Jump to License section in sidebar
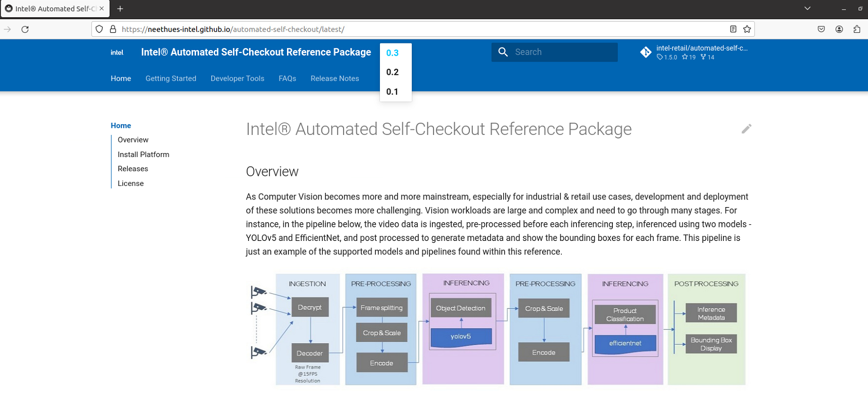The image size is (868, 399). [x=131, y=183]
